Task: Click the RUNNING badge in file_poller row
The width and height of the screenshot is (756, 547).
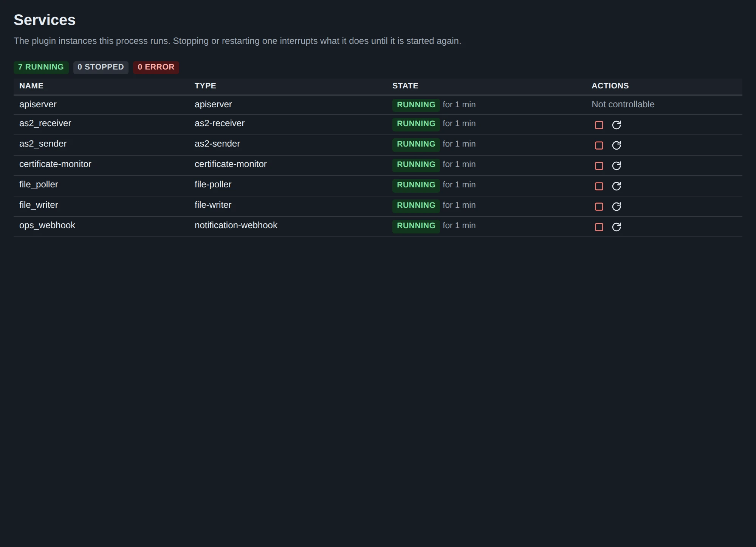Action: pyautogui.click(x=416, y=185)
